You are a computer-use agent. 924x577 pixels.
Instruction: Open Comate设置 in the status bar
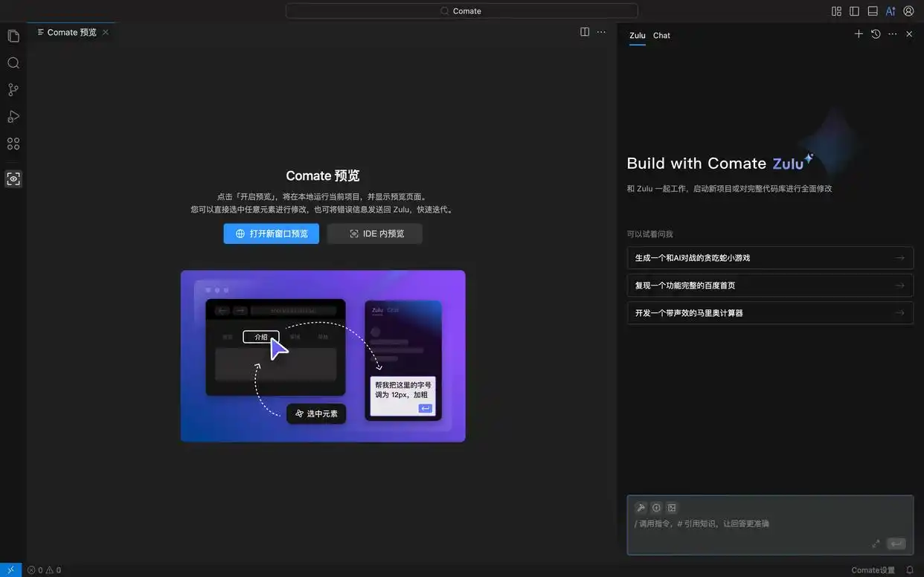coord(874,569)
